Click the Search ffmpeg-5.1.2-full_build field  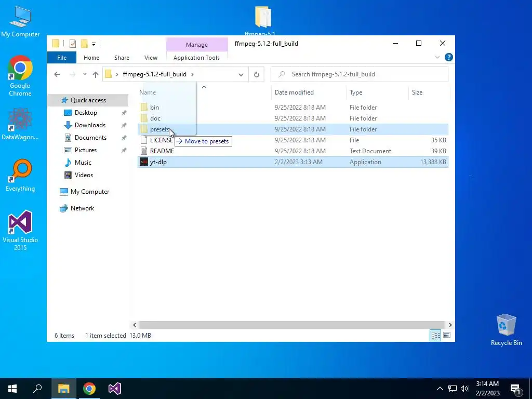click(x=360, y=74)
